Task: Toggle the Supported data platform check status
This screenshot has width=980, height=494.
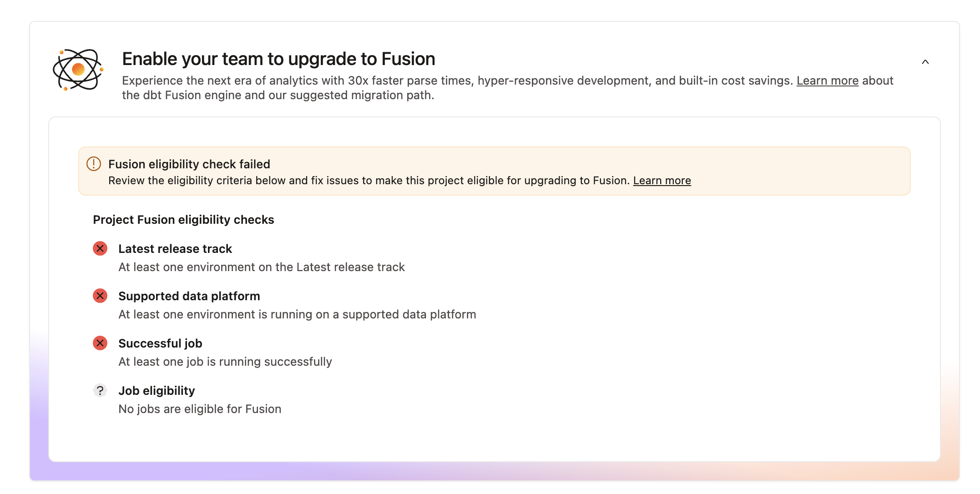Action: pyautogui.click(x=100, y=296)
